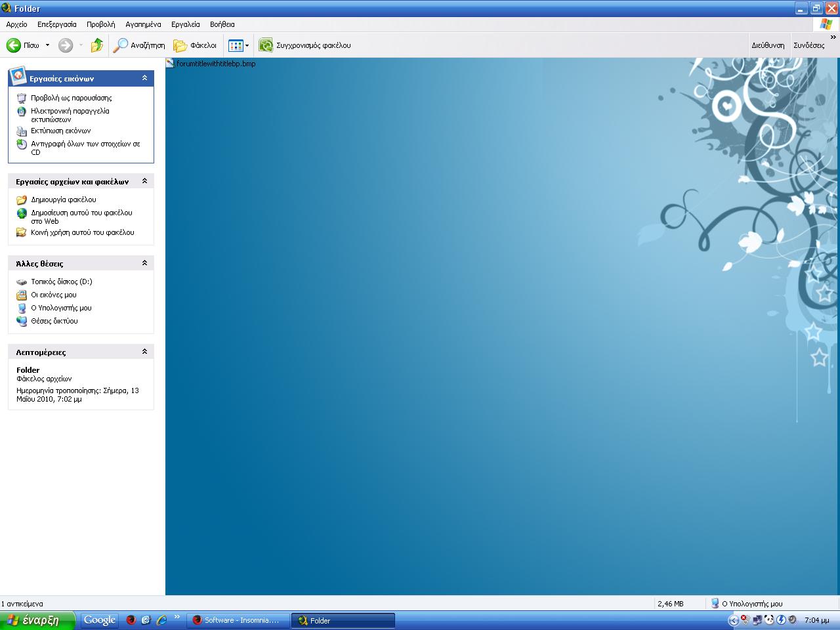This screenshot has height=630, width=840.
Task: Click the CD icon beside Αντιγραφή όλων
Action: tap(22, 144)
